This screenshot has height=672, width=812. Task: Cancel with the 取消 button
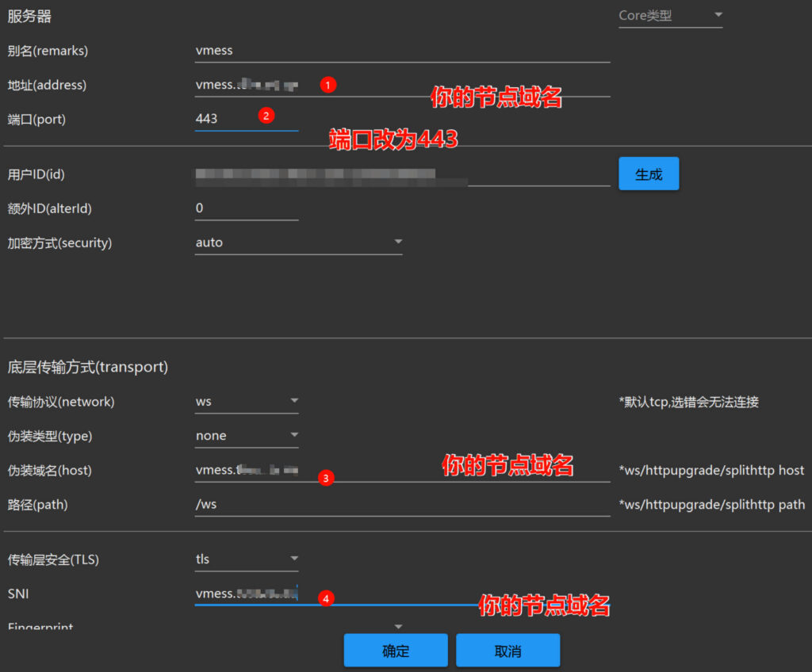(x=507, y=651)
